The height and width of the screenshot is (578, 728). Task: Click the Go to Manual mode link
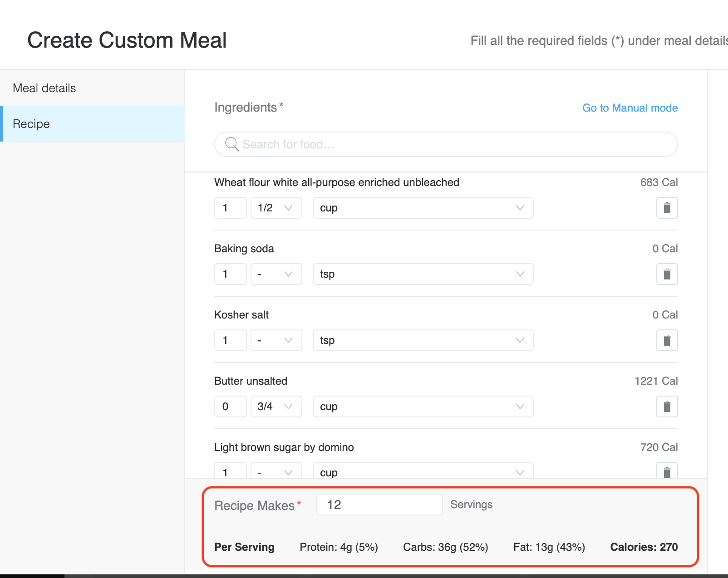tap(630, 108)
